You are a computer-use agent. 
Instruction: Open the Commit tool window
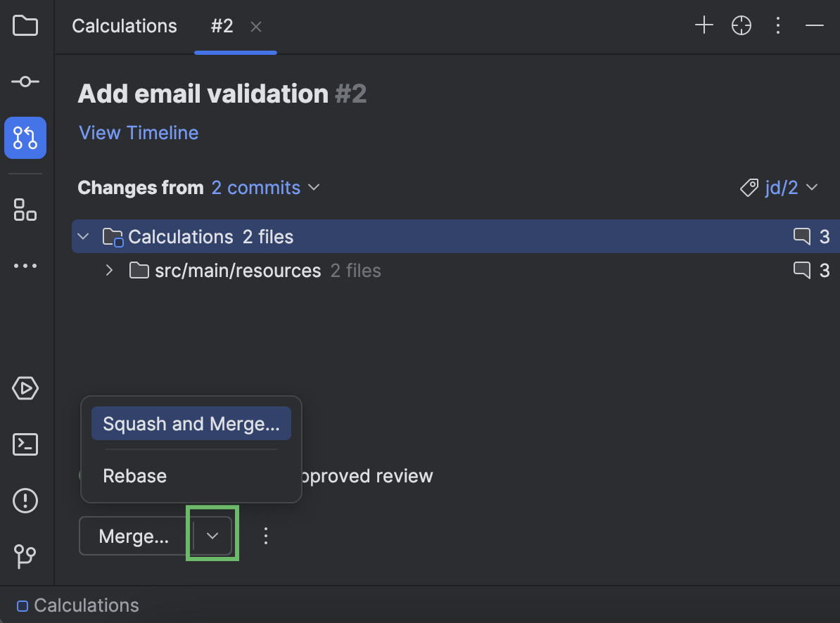(25, 82)
